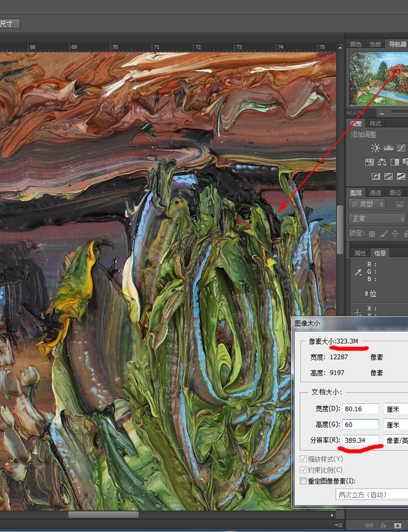408x532 pixels.
Task: Click the 图像大小 dialog title
Action: [307, 323]
